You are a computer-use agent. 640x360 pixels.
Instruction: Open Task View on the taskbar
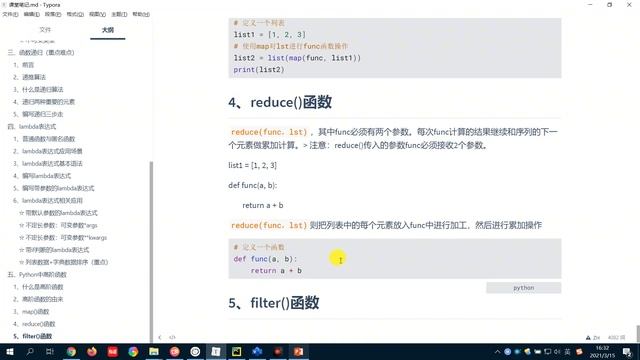[50, 351]
